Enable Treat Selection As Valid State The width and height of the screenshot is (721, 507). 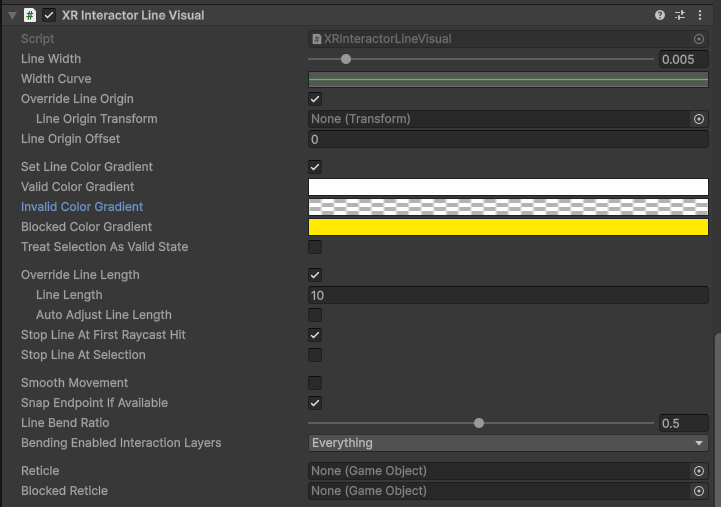pyautogui.click(x=315, y=247)
